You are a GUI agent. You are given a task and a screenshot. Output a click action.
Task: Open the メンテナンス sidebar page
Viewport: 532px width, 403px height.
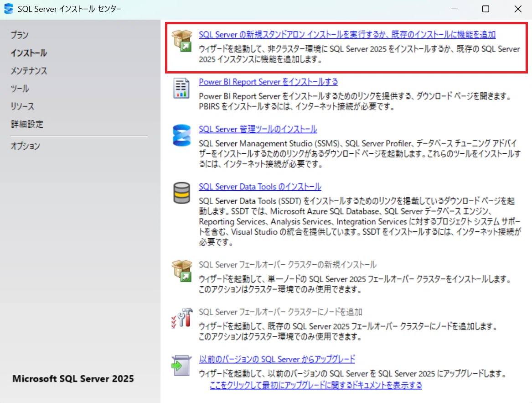(29, 71)
